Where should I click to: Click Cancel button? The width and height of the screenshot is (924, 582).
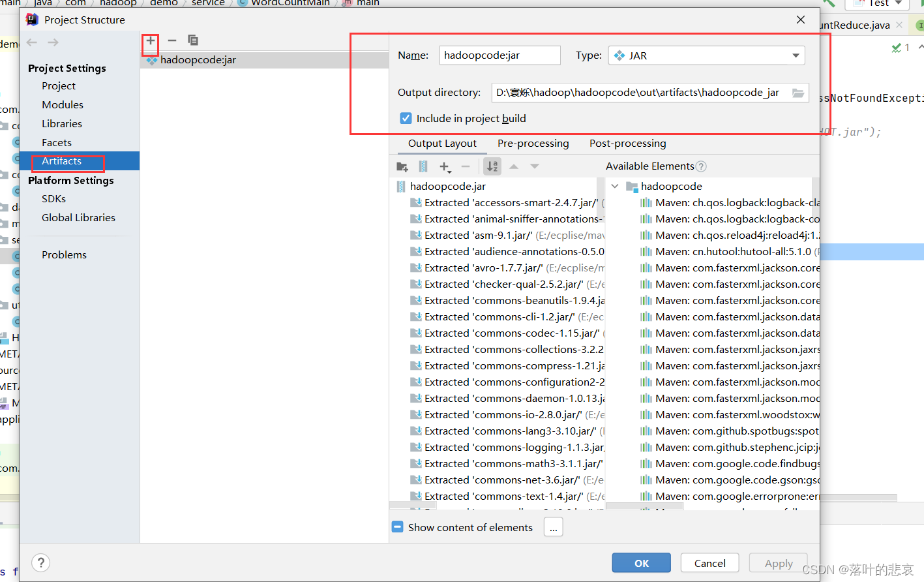(x=709, y=562)
